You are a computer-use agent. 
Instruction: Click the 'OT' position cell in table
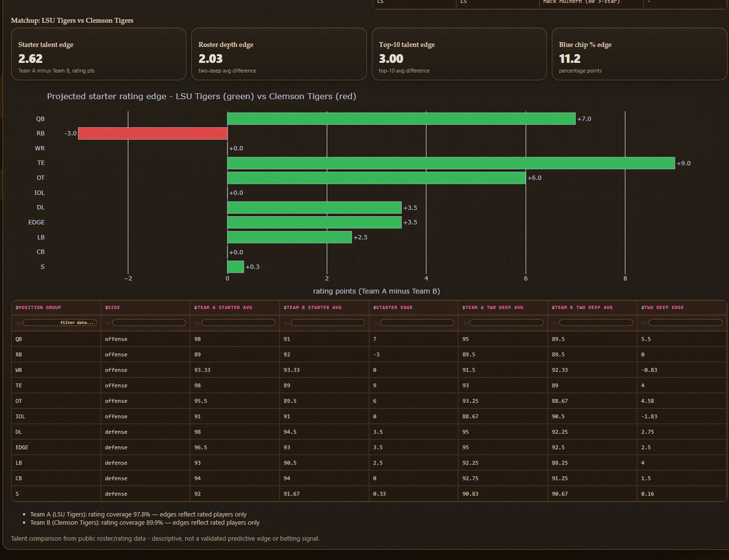tap(56, 401)
